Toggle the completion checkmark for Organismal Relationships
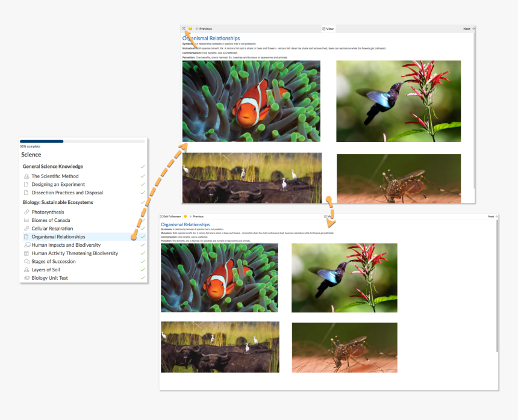The image size is (518, 420). pyautogui.click(x=142, y=236)
